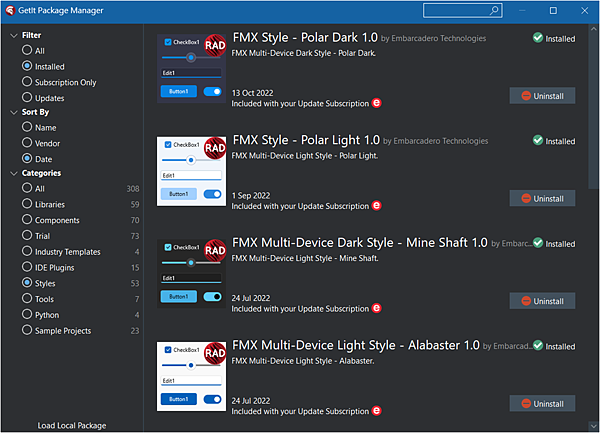
Task: Sort packages by Date
Action: click(27, 158)
